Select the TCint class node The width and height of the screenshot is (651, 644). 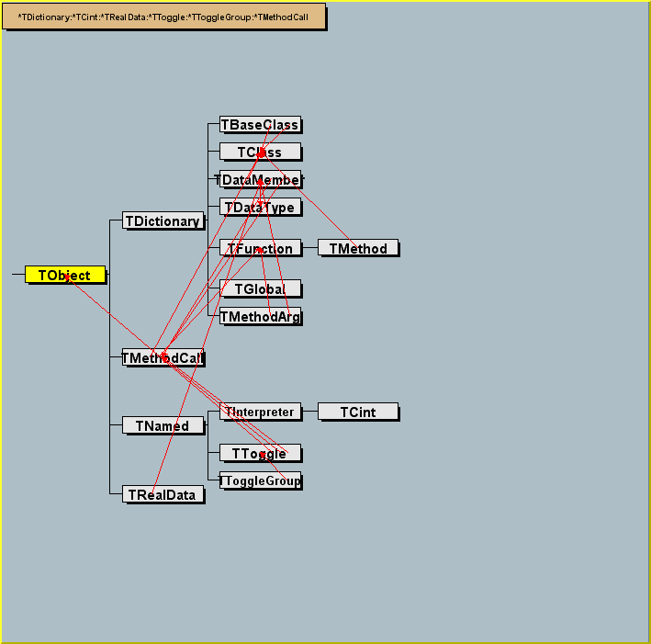coord(358,412)
